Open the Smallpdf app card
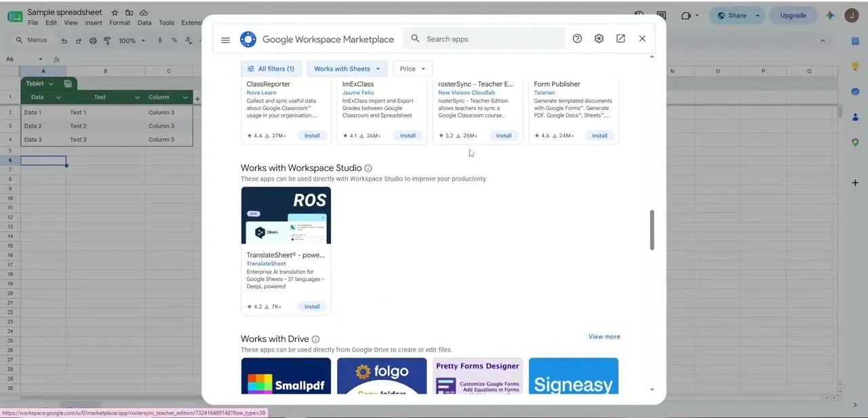The height and width of the screenshot is (418, 868). [286, 376]
